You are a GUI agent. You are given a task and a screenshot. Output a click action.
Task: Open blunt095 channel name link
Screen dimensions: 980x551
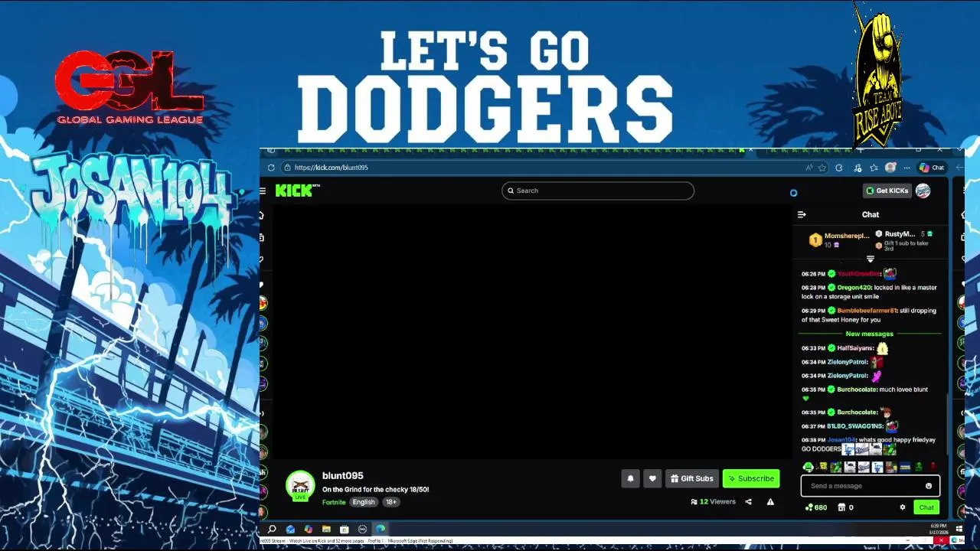click(x=343, y=476)
